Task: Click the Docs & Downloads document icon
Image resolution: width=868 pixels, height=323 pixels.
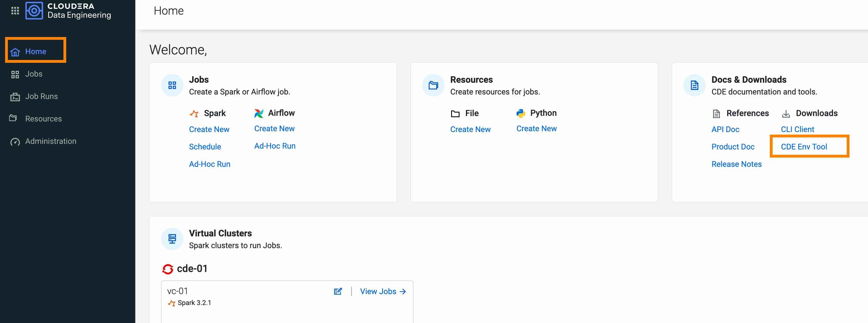Action: coord(694,85)
